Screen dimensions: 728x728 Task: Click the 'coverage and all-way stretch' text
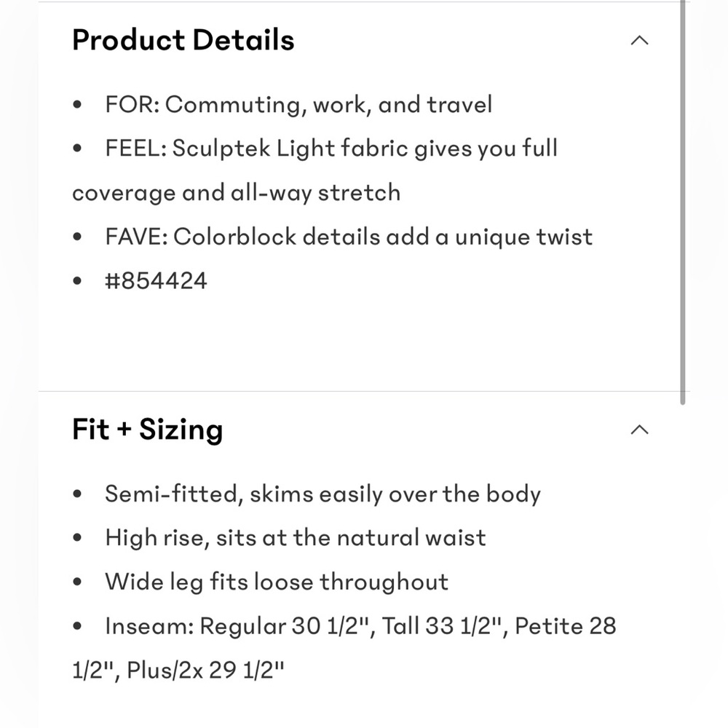[237, 193]
